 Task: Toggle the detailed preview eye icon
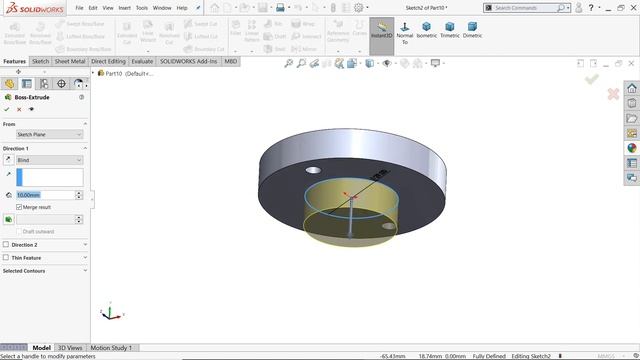pos(31,109)
